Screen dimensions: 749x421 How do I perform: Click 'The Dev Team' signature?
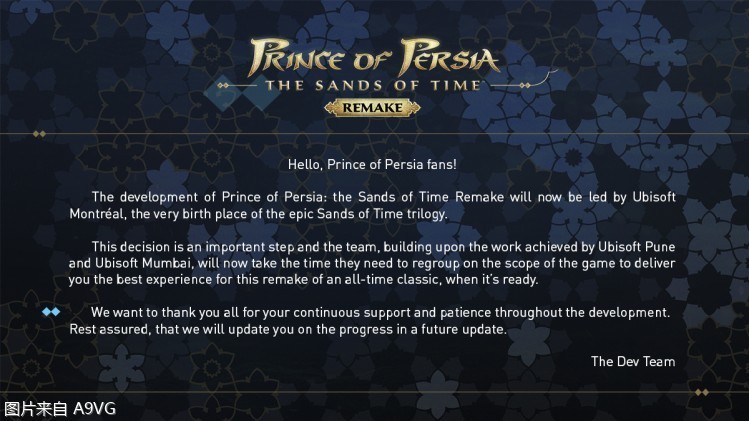632,361
